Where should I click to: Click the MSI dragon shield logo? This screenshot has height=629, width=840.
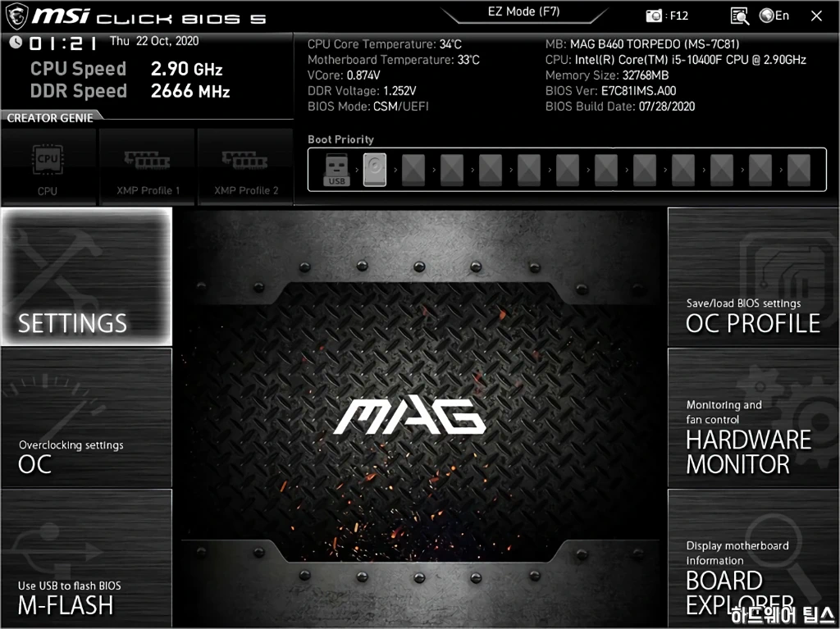tap(16, 16)
